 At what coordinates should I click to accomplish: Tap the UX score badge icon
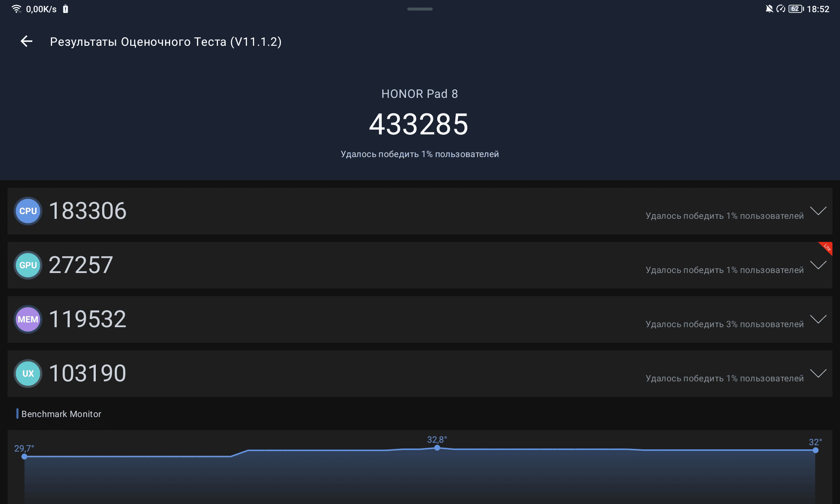(28, 373)
